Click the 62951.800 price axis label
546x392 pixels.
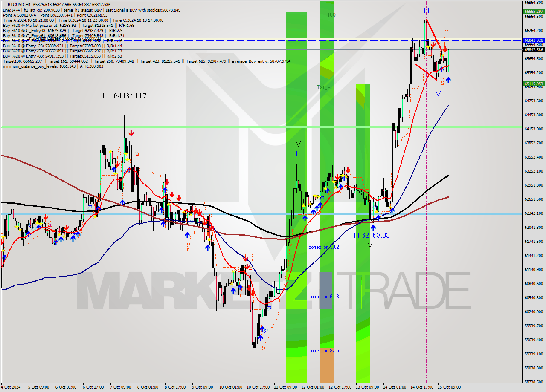click(533, 185)
